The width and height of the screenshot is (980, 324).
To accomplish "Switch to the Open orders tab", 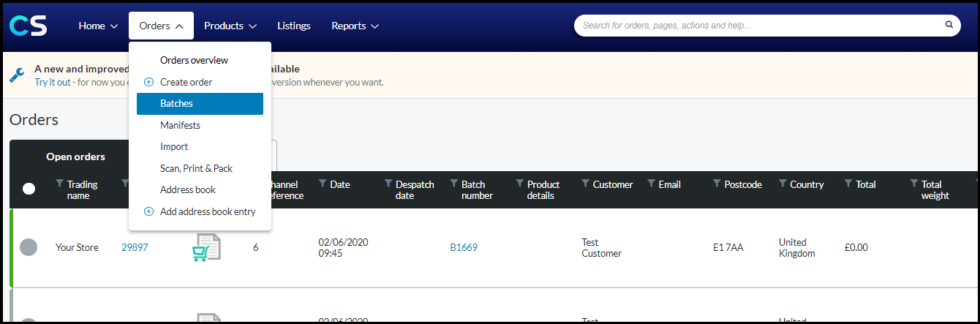I will (x=75, y=157).
